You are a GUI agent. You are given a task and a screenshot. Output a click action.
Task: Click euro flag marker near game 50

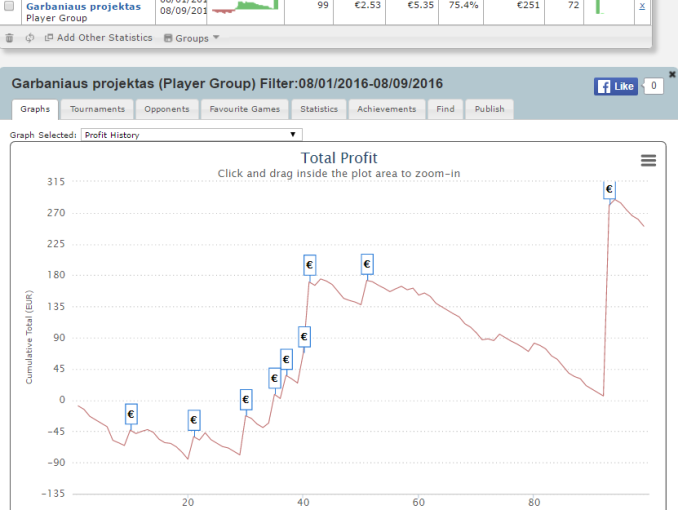coord(367,264)
